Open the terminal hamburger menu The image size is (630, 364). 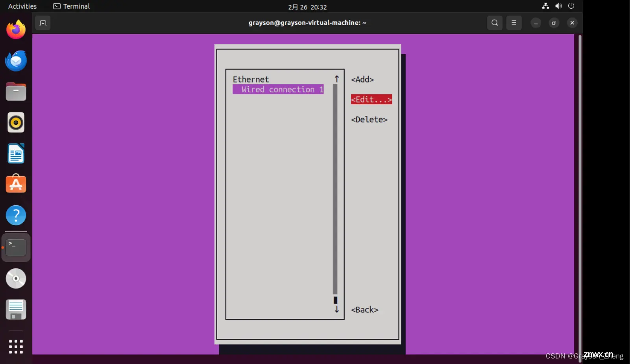[x=514, y=23]
